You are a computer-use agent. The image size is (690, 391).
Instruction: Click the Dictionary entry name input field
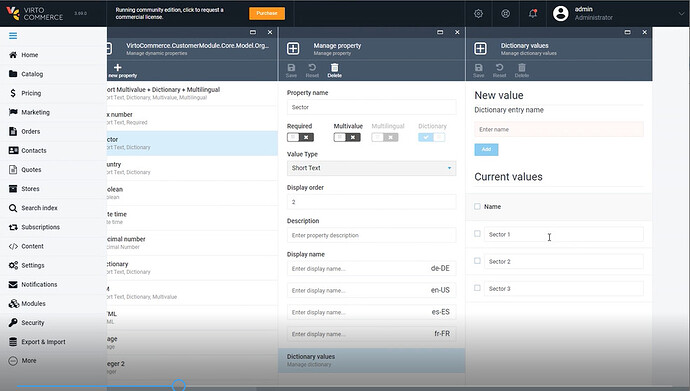559,129
